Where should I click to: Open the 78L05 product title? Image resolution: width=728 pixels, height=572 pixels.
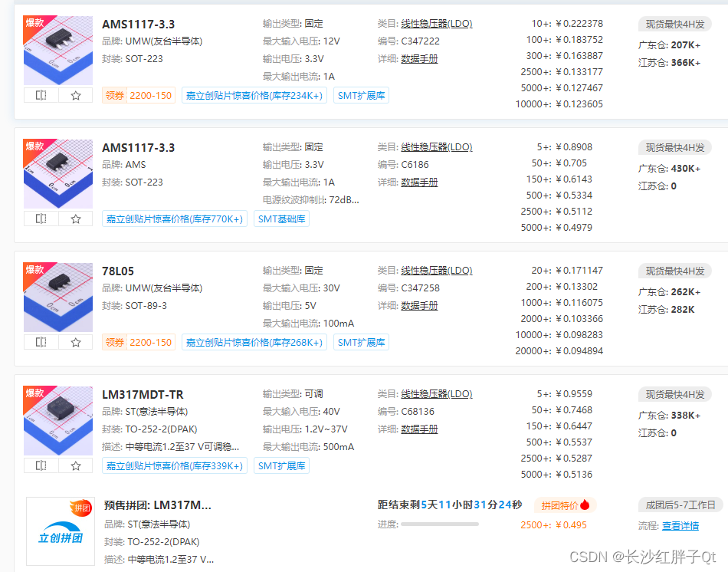[x=118, y=271]
